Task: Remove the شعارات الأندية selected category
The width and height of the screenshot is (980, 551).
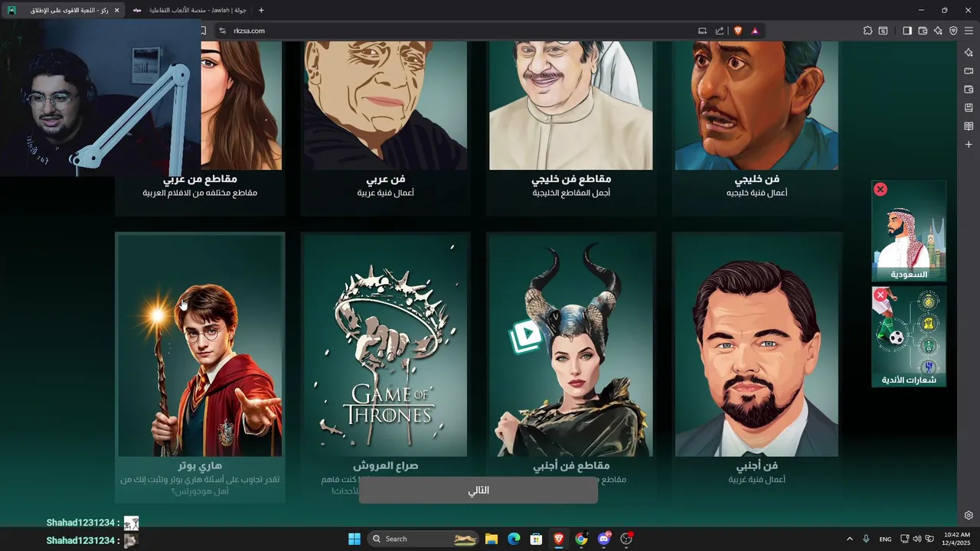Action: [880, 295]
